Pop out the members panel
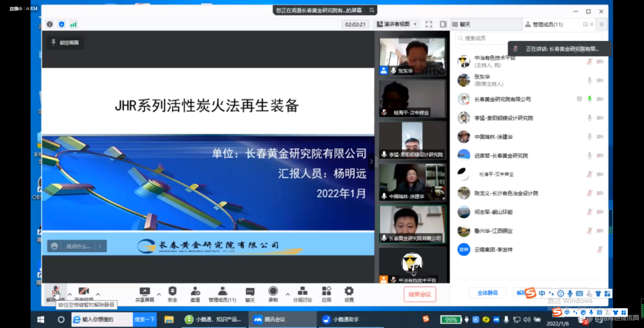Screen dimensions: 644x328 click(585, 24)
